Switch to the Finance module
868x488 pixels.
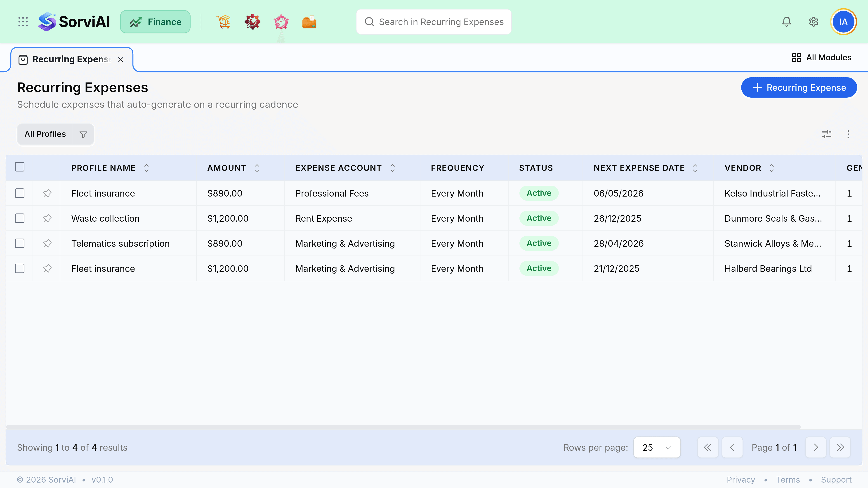155,22
